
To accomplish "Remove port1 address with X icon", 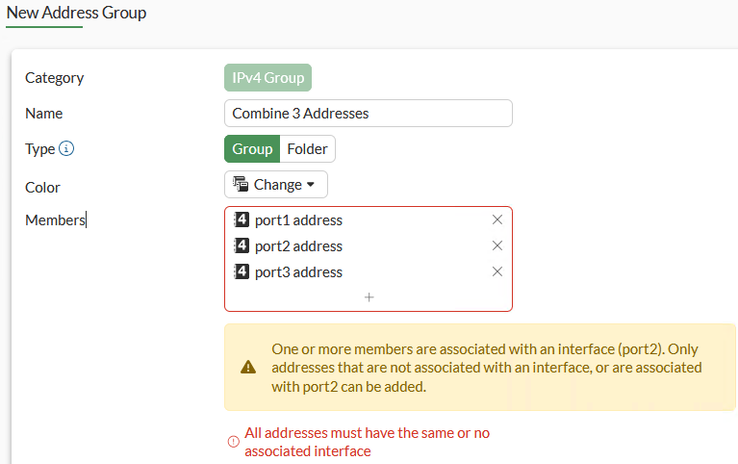I will pos(497,220).
